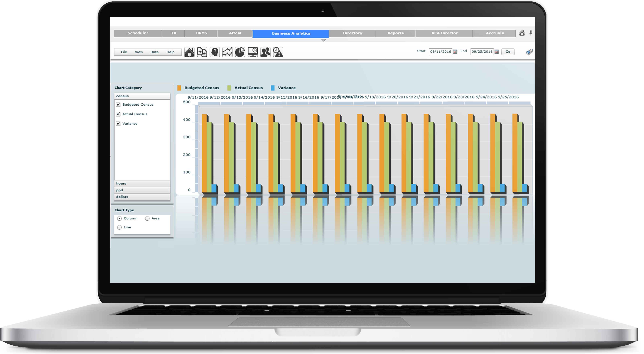Select the pie chart icon
This screenshot has width=644, height=354.
(240, 52)
